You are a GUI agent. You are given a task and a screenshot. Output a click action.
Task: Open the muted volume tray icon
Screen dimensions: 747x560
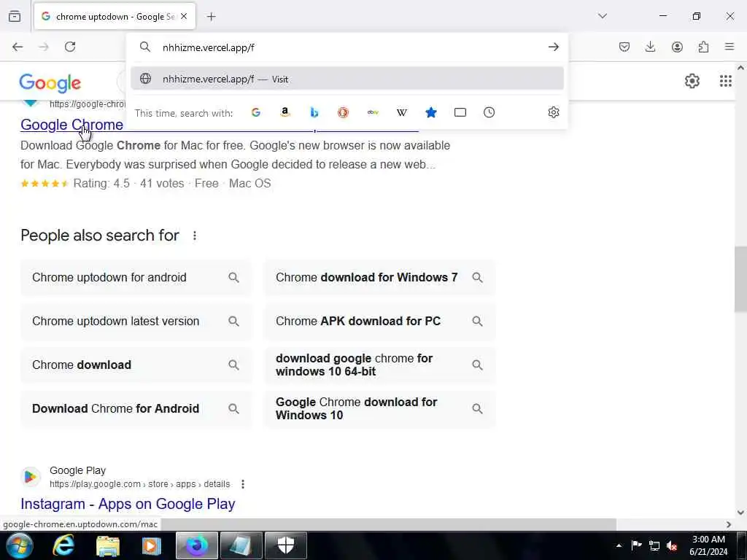tap(672, 545)
